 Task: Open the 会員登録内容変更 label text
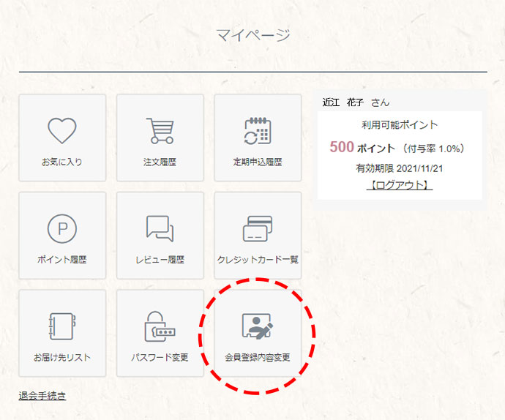tap(257, 358)
